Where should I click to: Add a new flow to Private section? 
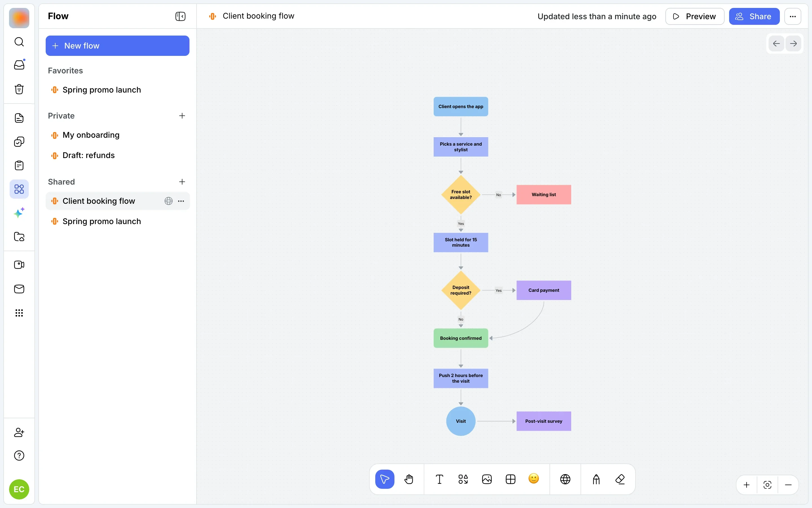coord(182,116)
